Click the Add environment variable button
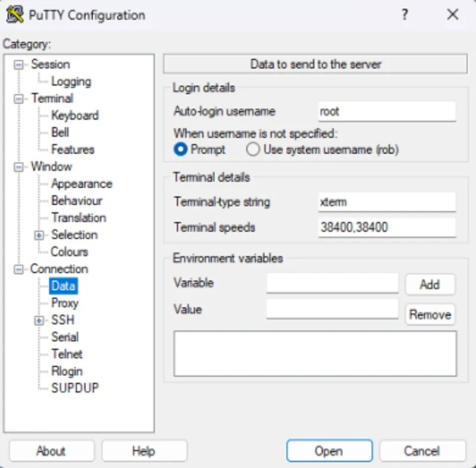Viewport: 476px width, 468px height. [x=430, y=284]
